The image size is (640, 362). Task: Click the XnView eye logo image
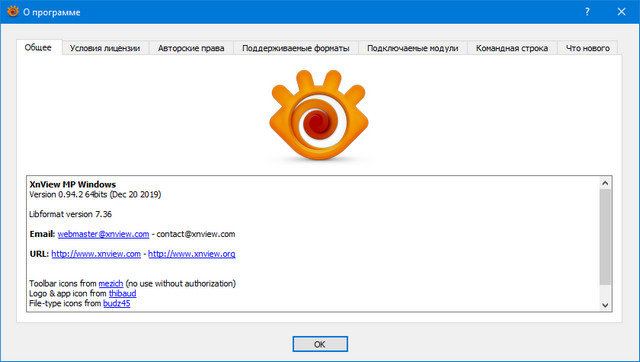(319, 115)
